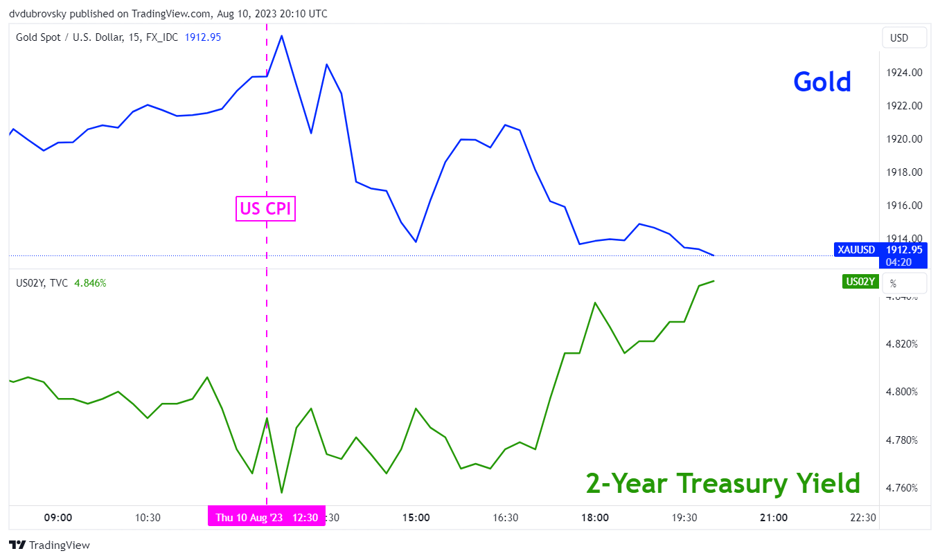Click the 15:00 time axis label
This screenshot has height=560, width=940.
(x=416, y=518)
